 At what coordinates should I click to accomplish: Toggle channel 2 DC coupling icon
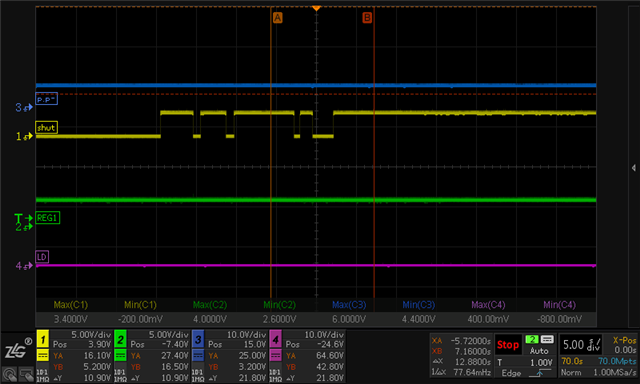pyautogui.click(x=120, y=355)
